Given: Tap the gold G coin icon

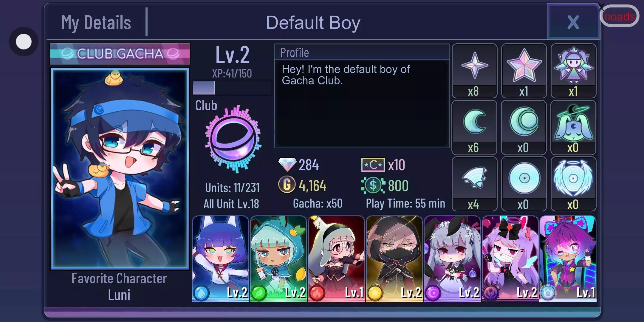Looking at the screenshot, I should [x=287, y=185].
